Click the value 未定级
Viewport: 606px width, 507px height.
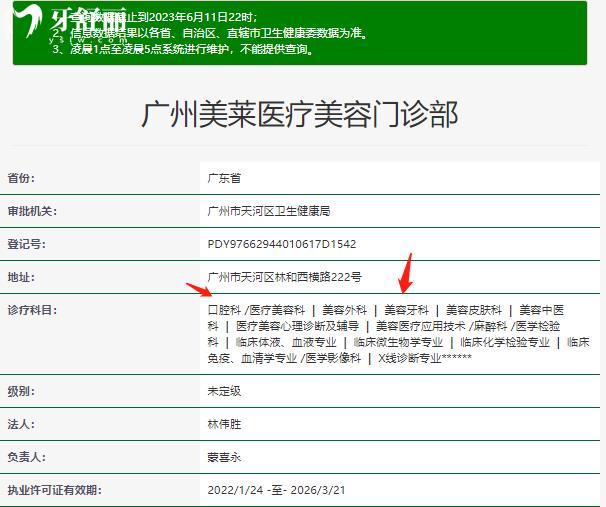coord(224,391)
